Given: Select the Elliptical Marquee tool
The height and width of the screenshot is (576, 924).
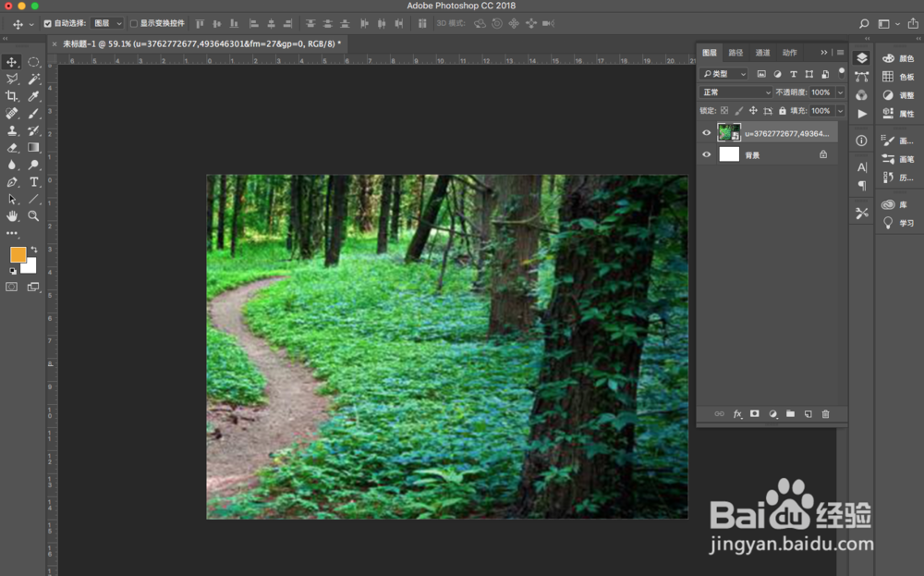Looking at the screenshot, I should click(33, 62).
